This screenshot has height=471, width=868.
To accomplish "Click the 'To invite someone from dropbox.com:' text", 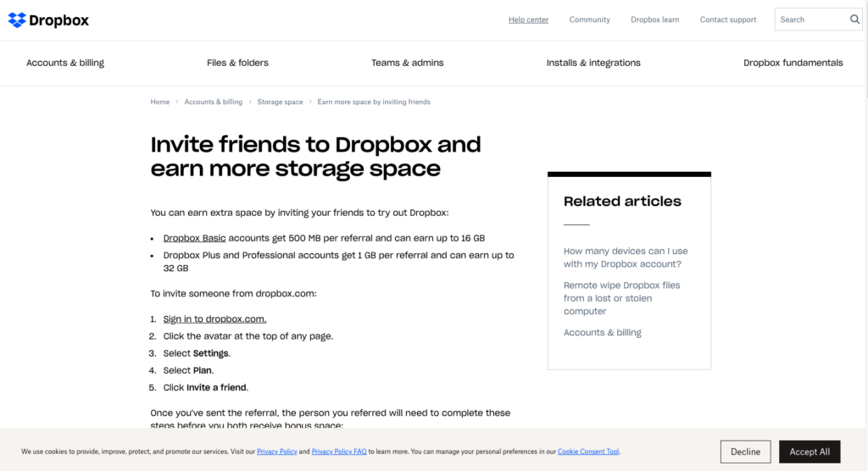I will point(234,293).
